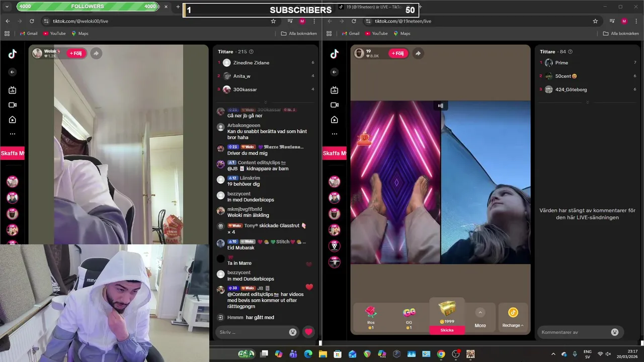This screenshot has width=644, height=362.
Task: Show hidden system tray icons
Action: (x=553, y=354)
